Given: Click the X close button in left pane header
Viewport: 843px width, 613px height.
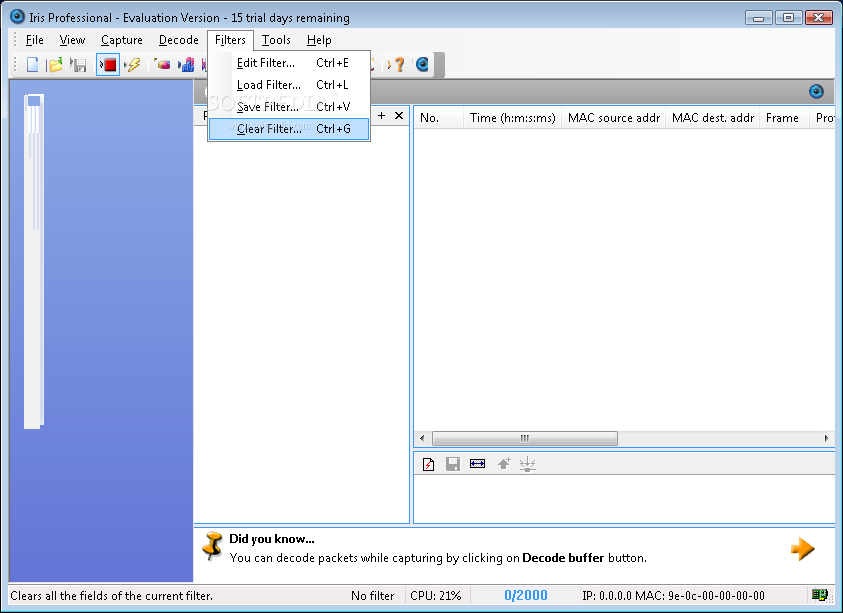Looking at the screenshot, I should click(x=399, y=116).
